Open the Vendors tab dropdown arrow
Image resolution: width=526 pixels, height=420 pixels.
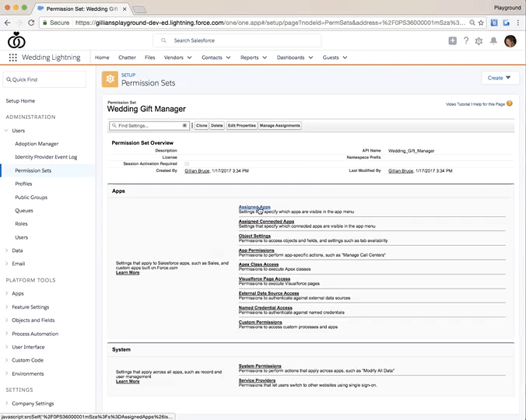pyautogui.click(x=190, y=58)
